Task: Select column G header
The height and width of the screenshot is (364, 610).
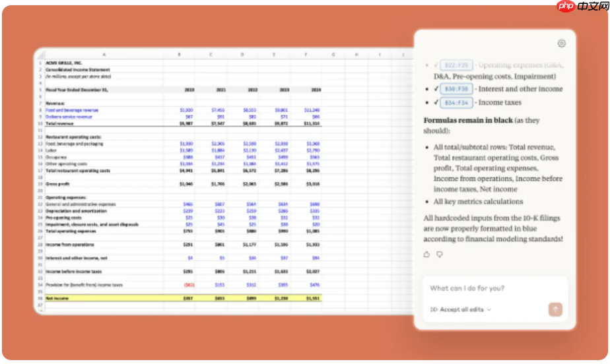Action: 333,54
